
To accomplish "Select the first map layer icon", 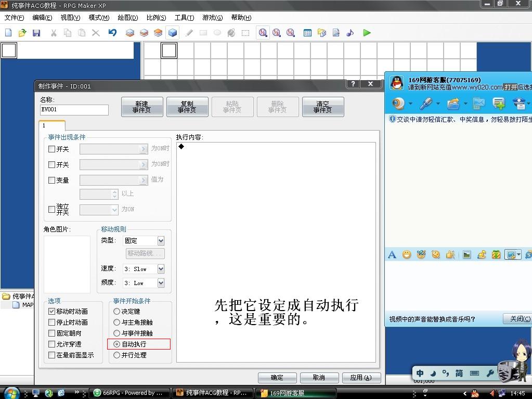I will [130, 33].
